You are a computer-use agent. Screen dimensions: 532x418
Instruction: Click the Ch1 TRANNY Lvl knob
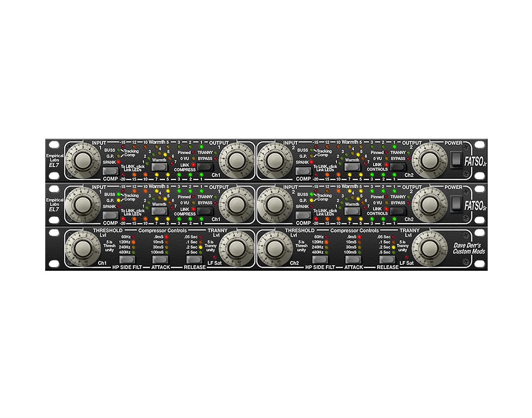coord(236,249)
